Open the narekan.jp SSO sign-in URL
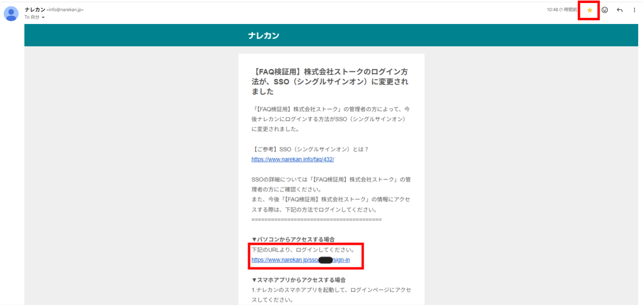 tap(301, 260)
